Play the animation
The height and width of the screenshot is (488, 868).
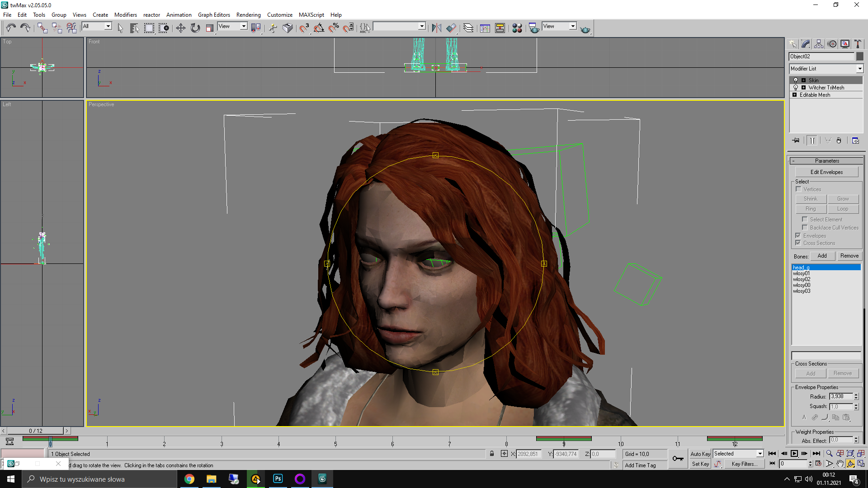[794, 454]
